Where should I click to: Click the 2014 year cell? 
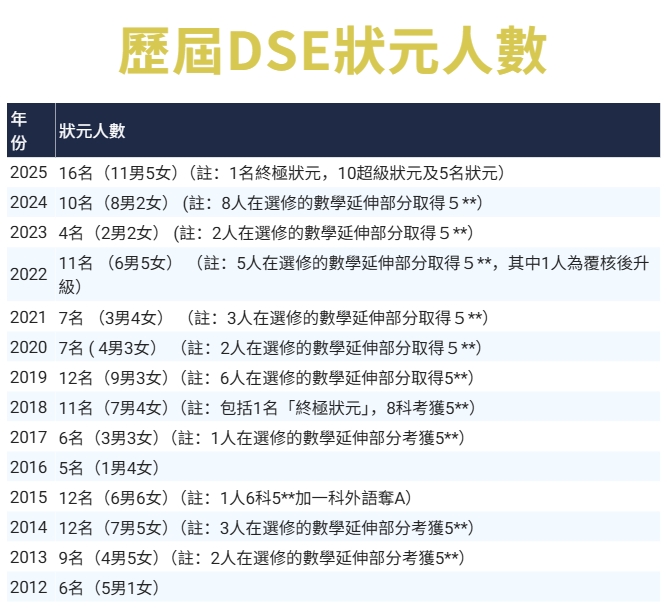tap(31, 527)
